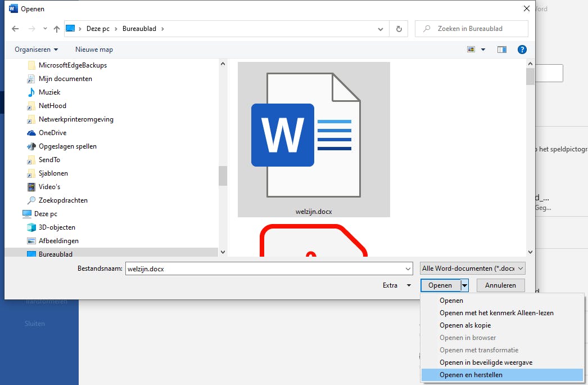Open the Alle Word-documenten file type dropdown

[x=473, y=268]
